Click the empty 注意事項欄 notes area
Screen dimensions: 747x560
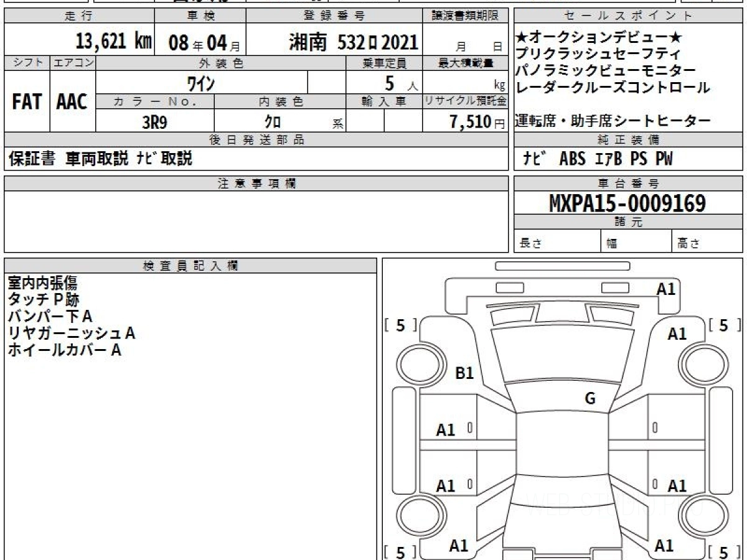[x=256, y=222]
